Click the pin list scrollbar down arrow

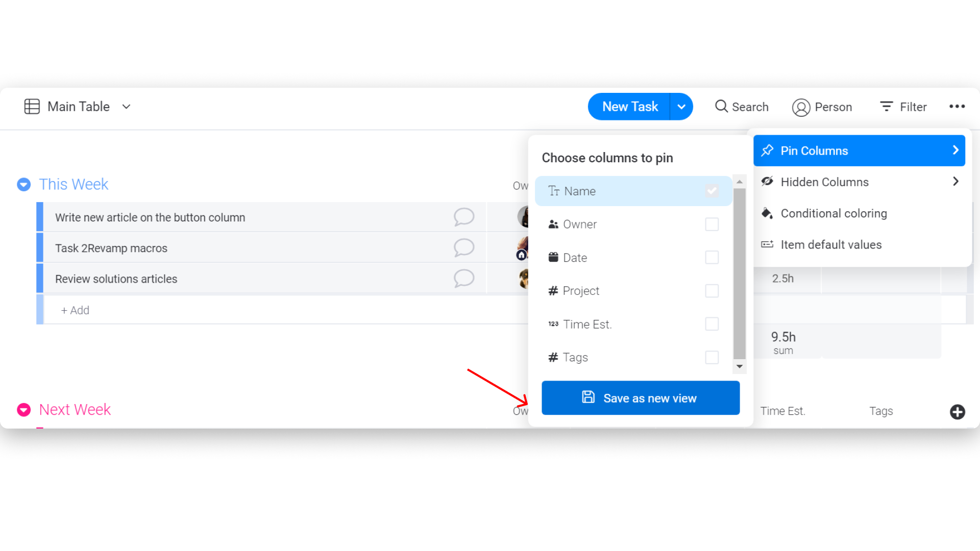point(739,366)
